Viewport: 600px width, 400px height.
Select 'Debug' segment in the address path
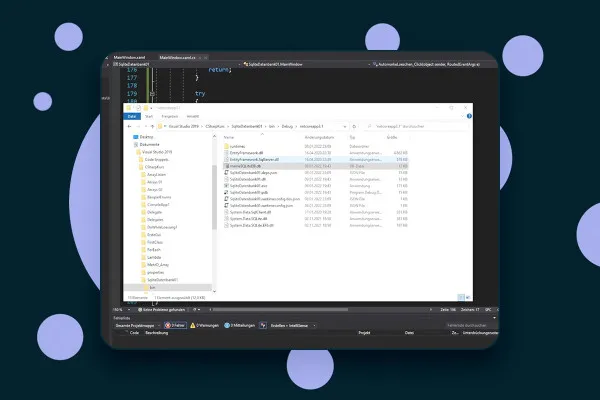(287, 126)
